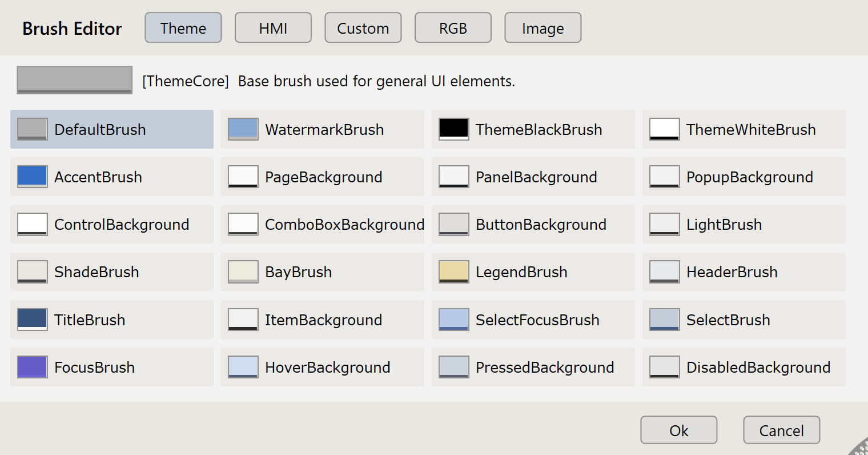Choose the PageBackground brush entry
This screenshot has height=455, width=868.
click(x=323, y=177)
